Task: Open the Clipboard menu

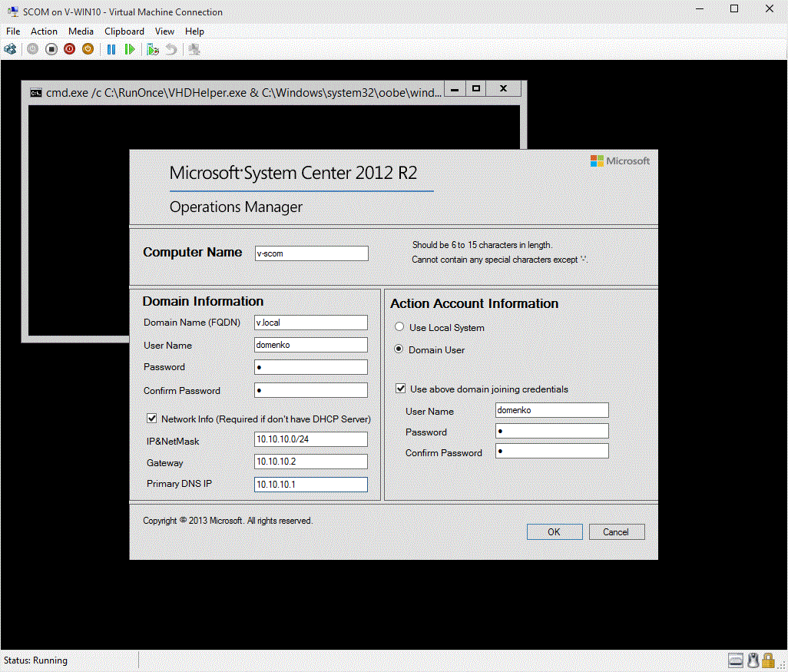Action: click(124, 31)
